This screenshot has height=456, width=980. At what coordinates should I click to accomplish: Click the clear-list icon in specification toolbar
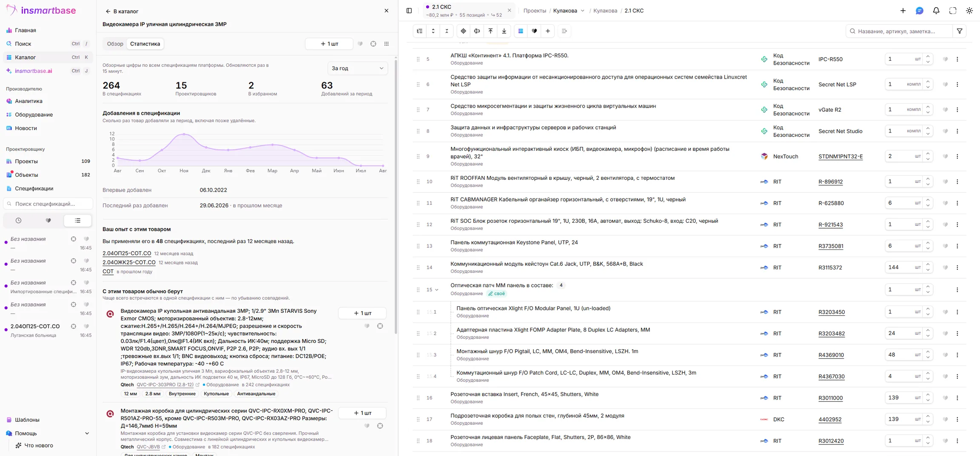click(x=564, y=31)
